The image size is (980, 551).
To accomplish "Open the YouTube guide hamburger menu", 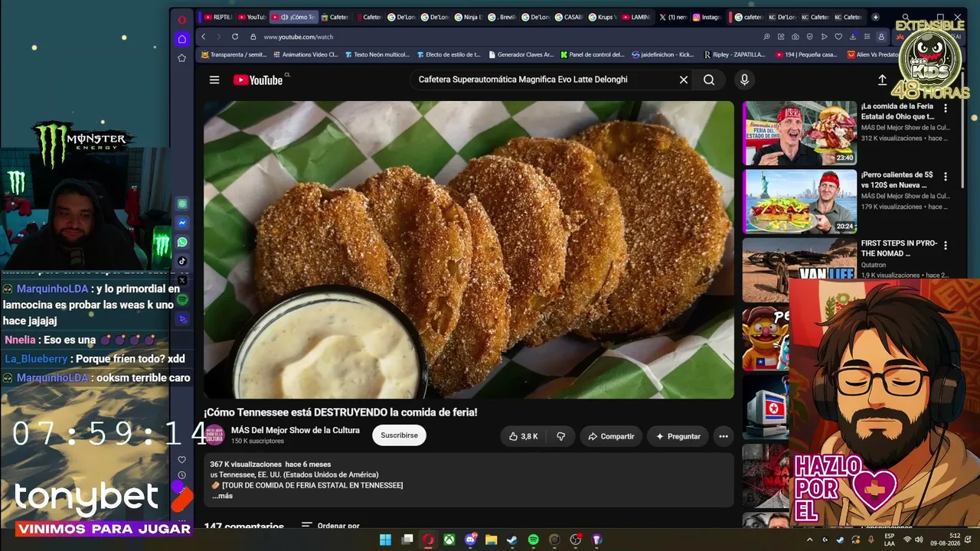I will tap(214, 80).
